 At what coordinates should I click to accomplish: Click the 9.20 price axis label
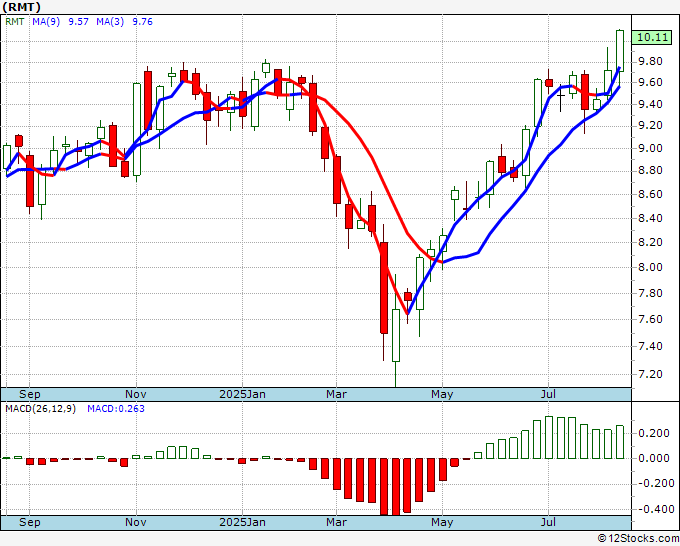[x=651, y=125]
